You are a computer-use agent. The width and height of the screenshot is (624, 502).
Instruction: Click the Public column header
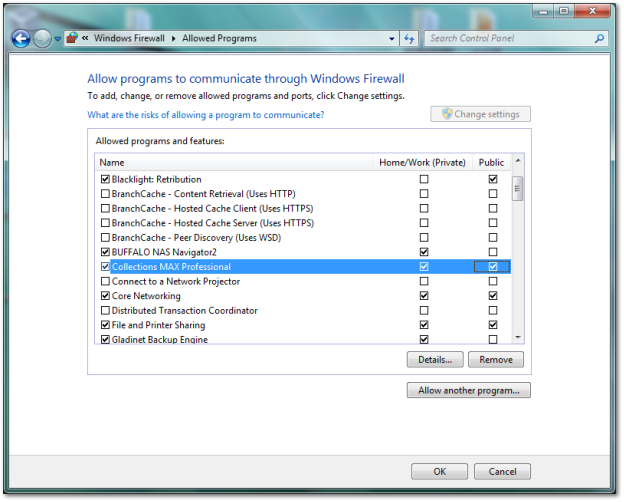[x=491, y=162]
